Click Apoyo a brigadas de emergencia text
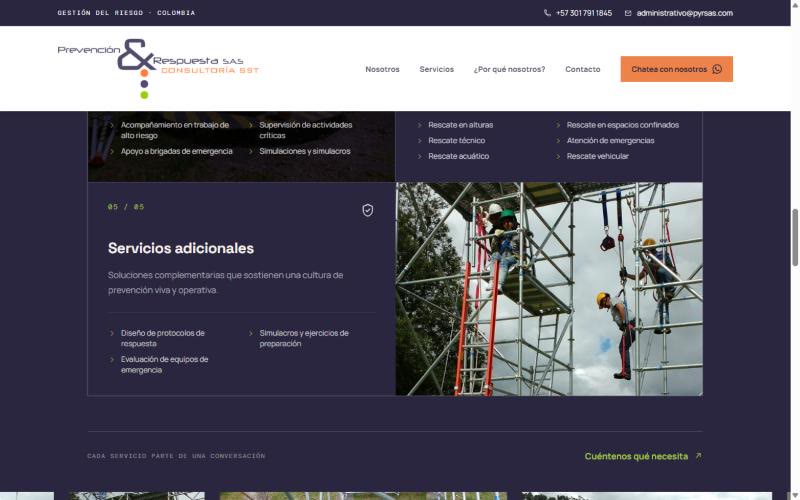The width and height of the screenshot is (800, 500). (177, 151)
